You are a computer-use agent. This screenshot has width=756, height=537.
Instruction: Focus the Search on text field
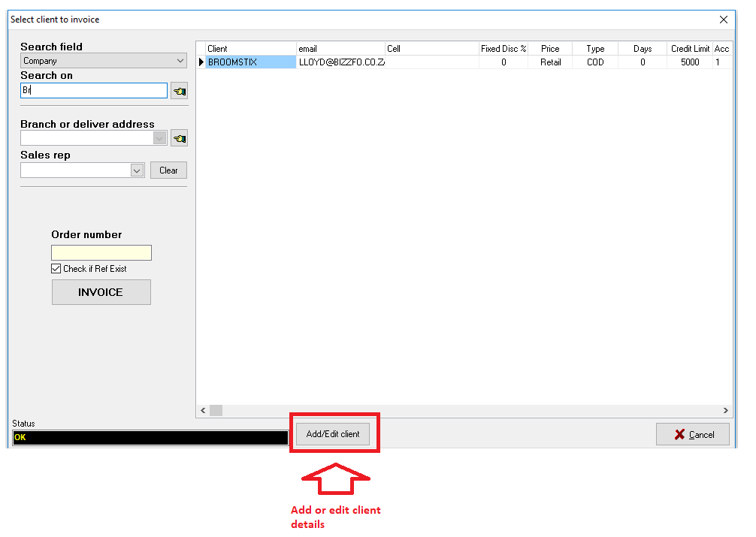pyautogui.click(x=94, y=91)
